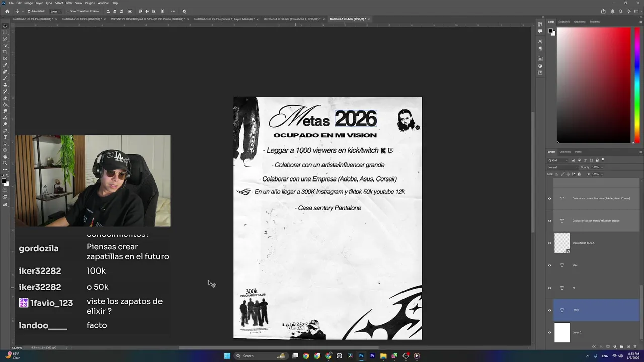Select the Horizontal Type tool
The image size is (644, 362).
(x=5, y=137)
